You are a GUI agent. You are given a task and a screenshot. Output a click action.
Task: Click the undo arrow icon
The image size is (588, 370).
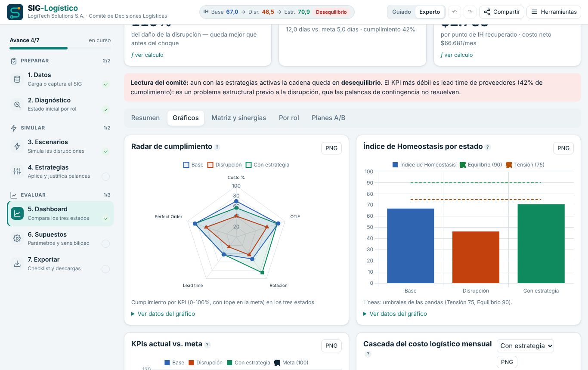point(455,12)
